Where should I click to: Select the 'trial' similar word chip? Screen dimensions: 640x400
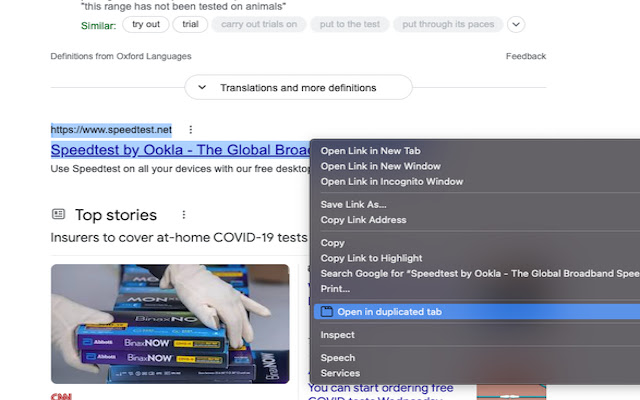190,24
